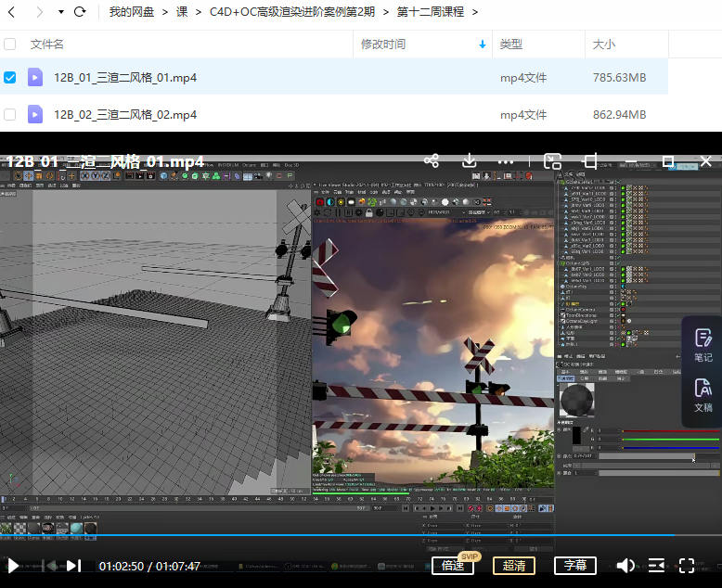Toggle the select-all checkbox in header
This screenshot has height=588, width=722.
(x=10, y=44)
